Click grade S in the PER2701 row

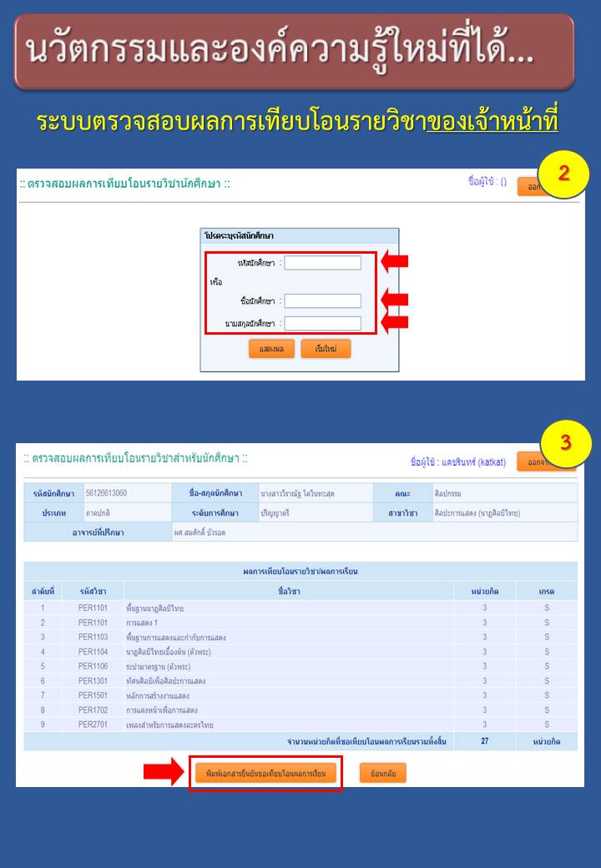(547, 724)
